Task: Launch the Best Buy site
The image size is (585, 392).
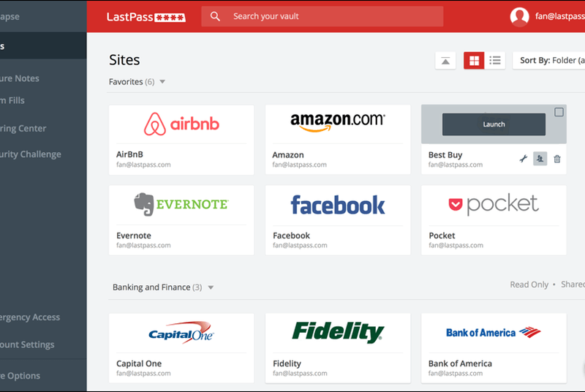Action: (494, 124)
